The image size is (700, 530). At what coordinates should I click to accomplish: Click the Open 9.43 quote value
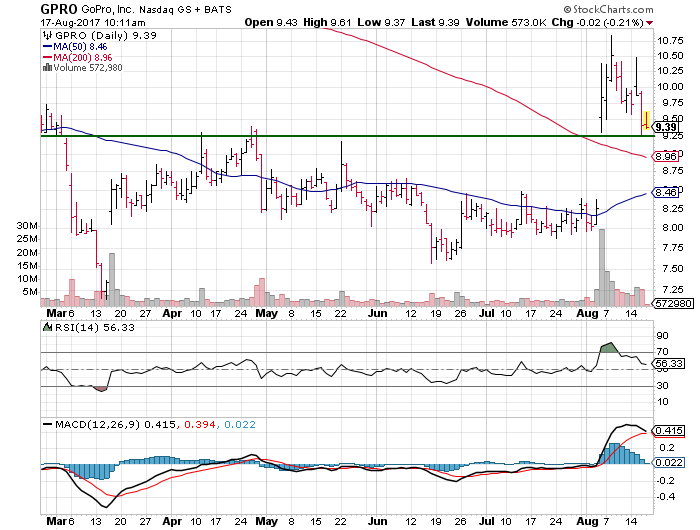point(271,22)
